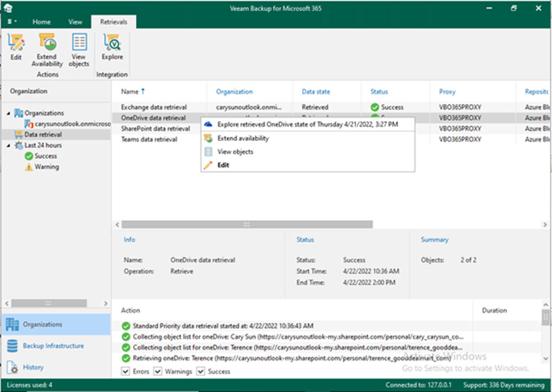
Task: Uncheck the Errors filter checkbox
Action: tap(125, 371)
